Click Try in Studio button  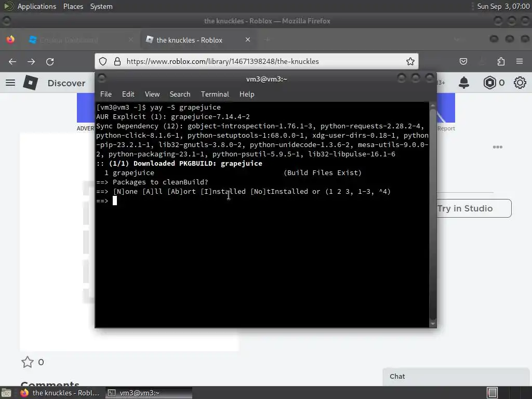click(x=474, y=208)
